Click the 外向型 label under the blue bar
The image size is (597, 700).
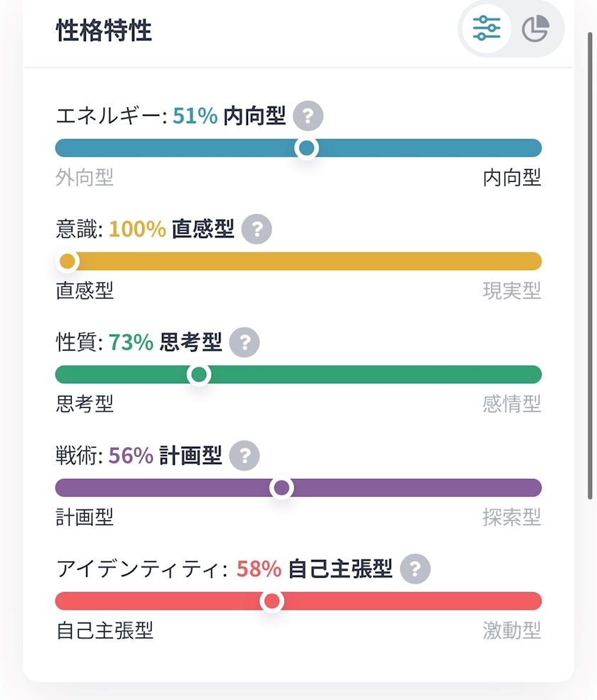point(85,178)
